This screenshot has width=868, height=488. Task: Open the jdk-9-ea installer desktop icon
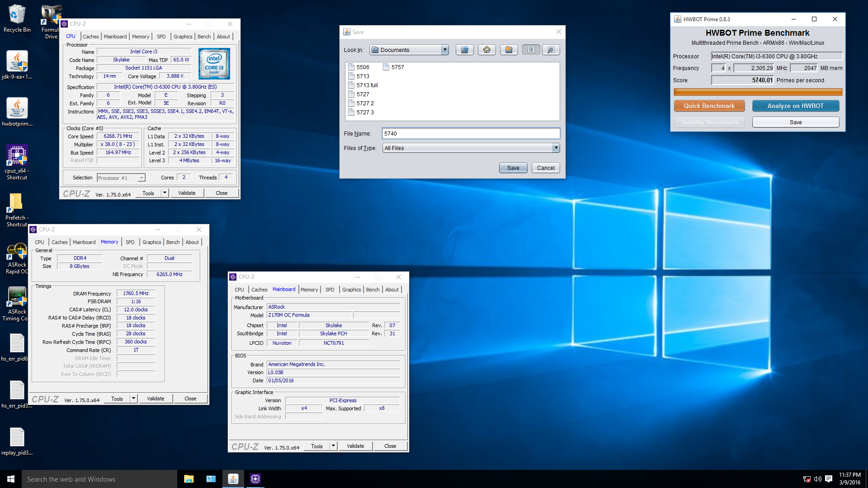17,66
